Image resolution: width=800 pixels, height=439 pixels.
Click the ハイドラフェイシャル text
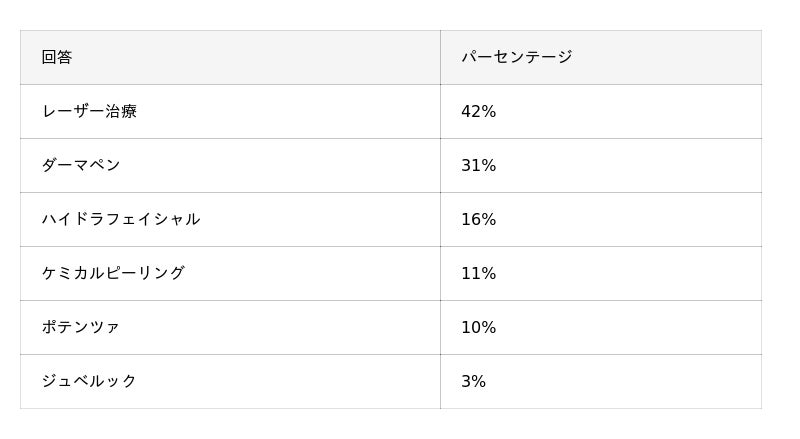[121, 219]
